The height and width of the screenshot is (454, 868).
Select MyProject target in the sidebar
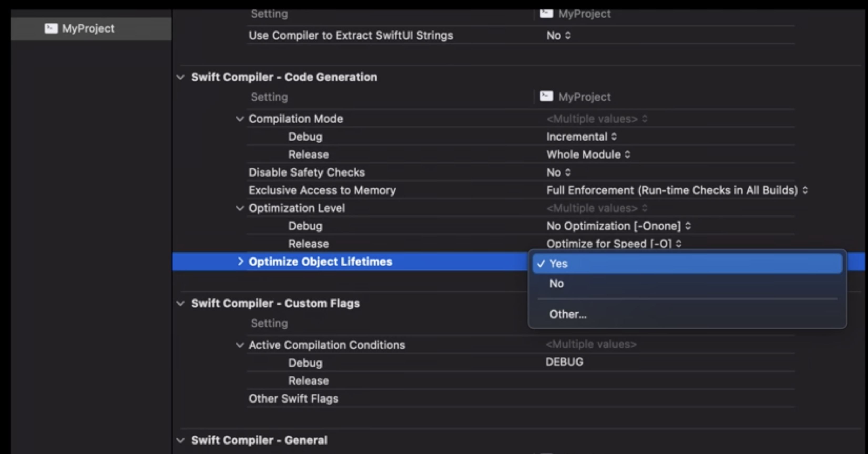point(91,29)
